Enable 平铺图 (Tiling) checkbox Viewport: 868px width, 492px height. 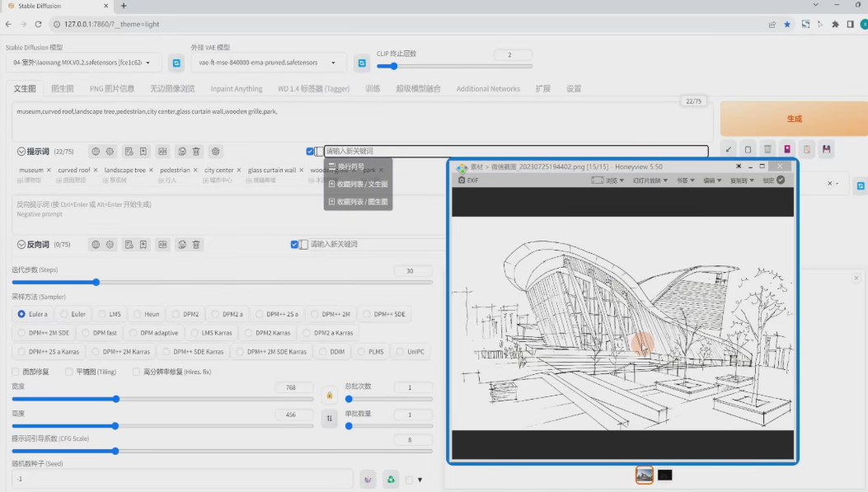68,372
